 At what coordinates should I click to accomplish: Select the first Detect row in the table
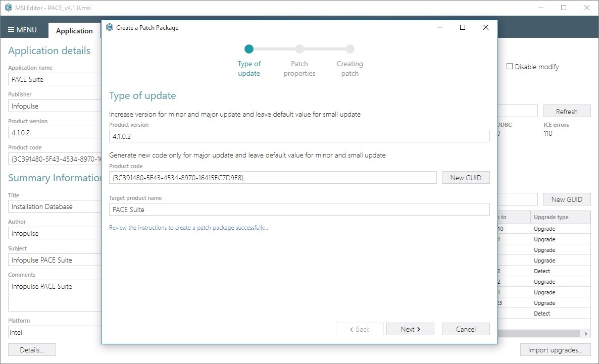[544, 271]
